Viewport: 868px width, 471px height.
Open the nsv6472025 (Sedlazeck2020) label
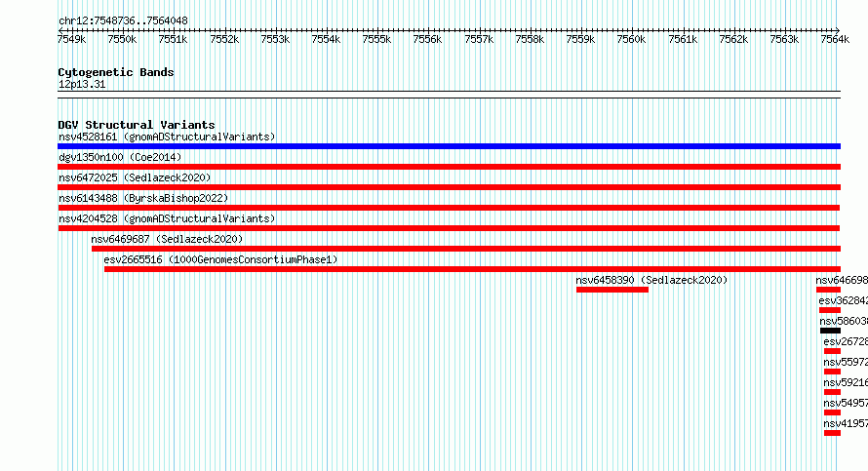(135, 177)
